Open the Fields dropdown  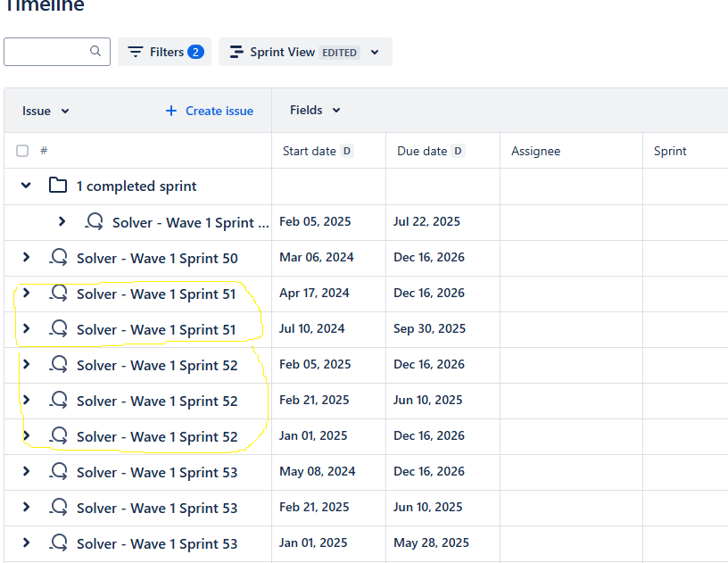314,110
